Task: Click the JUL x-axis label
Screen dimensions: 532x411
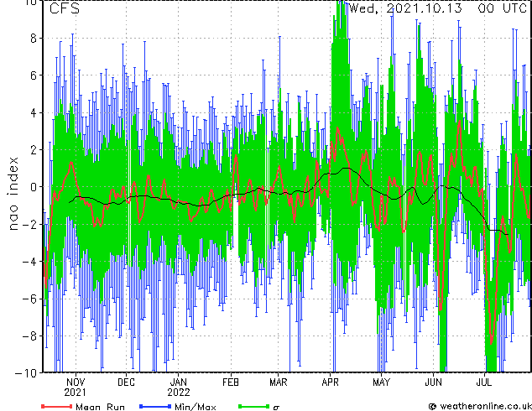Action: tap(484, 382)
